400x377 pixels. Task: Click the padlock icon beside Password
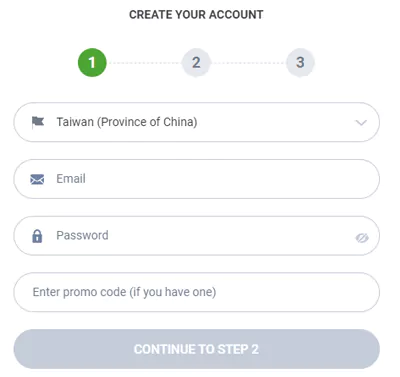click(x=37, y=236)
